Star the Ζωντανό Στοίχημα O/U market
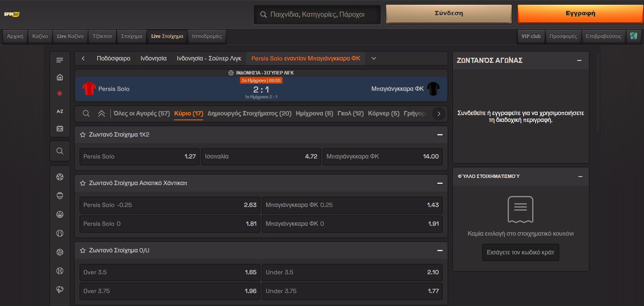The width and height of the screenshot is (644, 306). click(83, 250)
